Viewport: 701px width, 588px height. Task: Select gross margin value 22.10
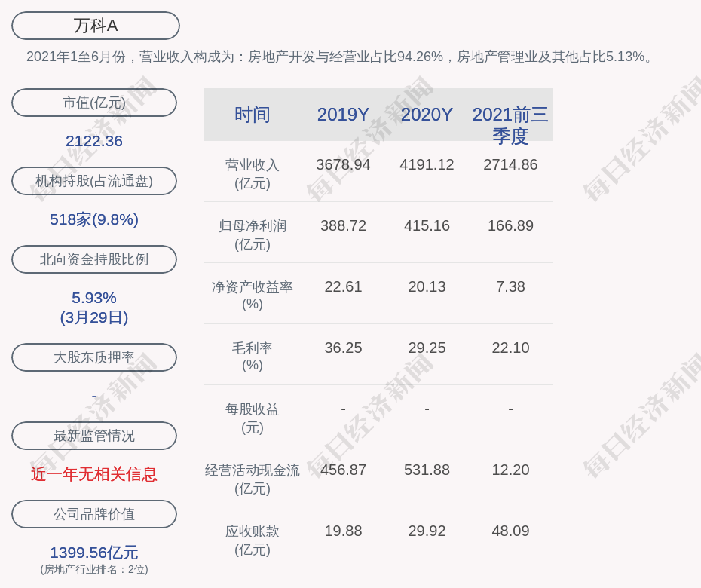click(x=510, y=348)
